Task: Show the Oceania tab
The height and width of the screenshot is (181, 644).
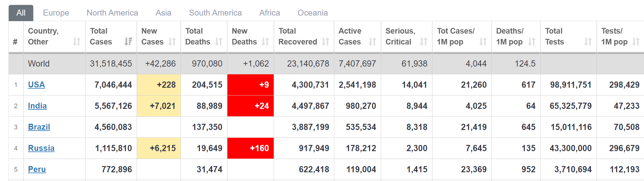Action: pos(313,13)
